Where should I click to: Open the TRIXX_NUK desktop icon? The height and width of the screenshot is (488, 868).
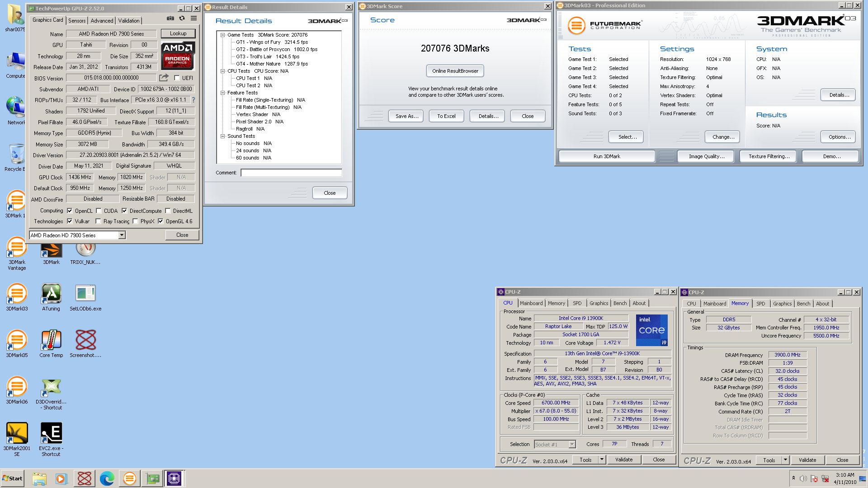(x=85, y=254)
